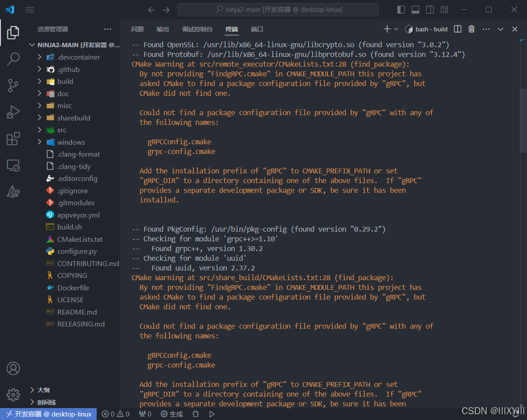This screenshot has height=420, width=527.
Task: Open the terminal profile dropdown chevron
Action: coord(396,29)
